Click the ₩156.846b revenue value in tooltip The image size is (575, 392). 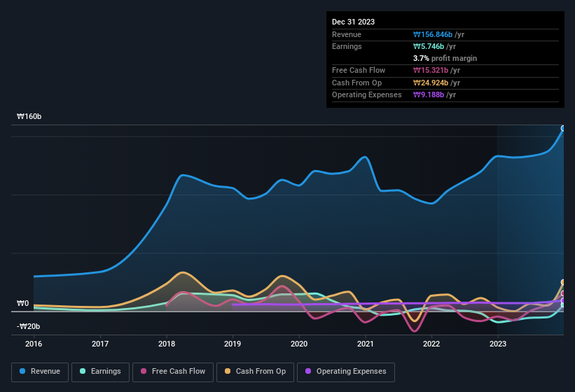pos(433,34)
